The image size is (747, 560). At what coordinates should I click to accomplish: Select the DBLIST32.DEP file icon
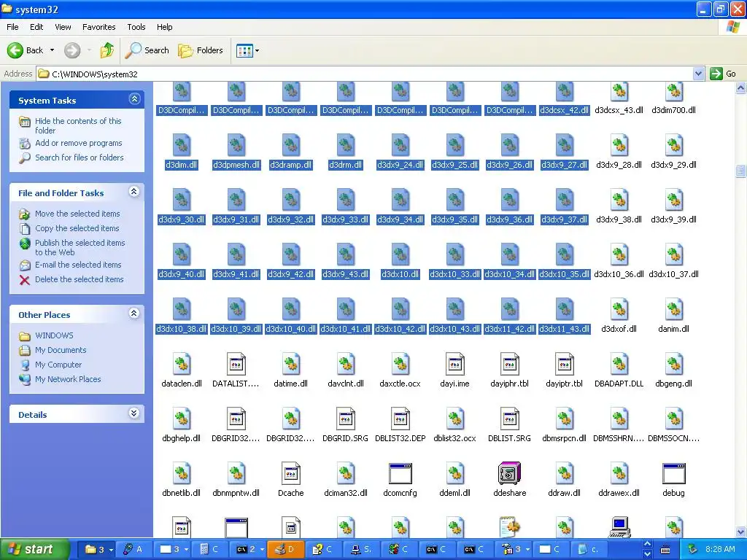click(x=400, y=419)
